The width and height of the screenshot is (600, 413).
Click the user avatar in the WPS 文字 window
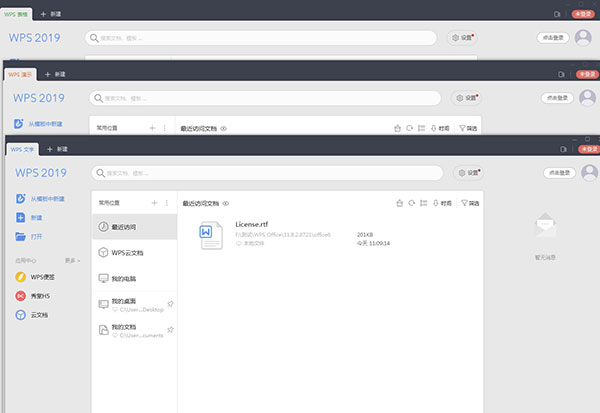coord(590,173)
